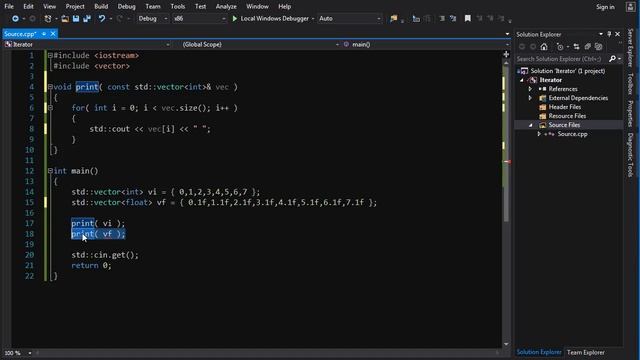Expand the External Dependencies node
The image size is (640, 360).
click(x=531, y=98)
